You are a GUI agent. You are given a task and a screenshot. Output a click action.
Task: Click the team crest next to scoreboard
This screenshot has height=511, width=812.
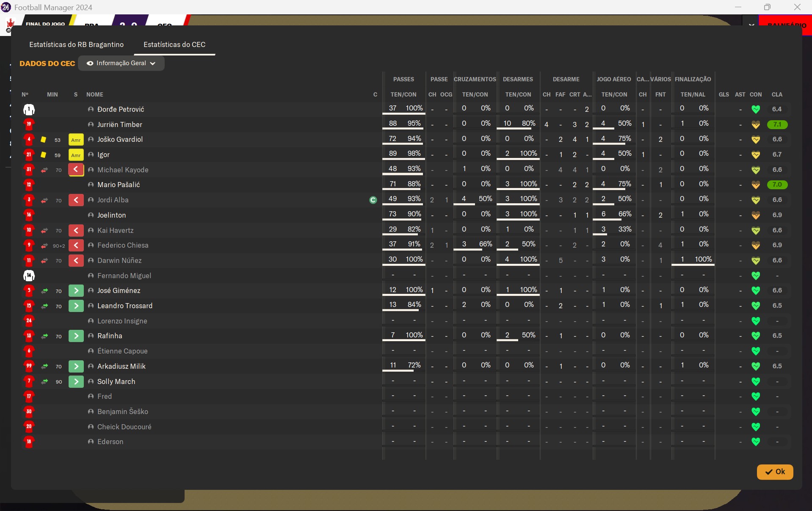pos(10,25)
